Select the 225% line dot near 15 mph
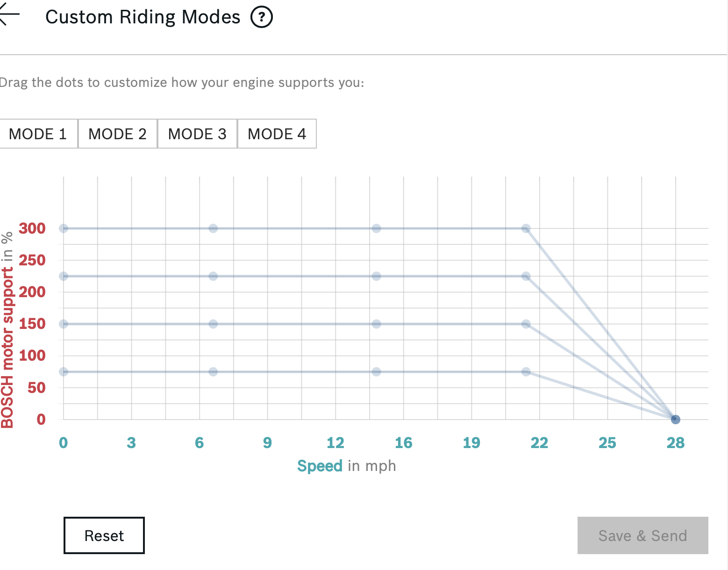Viewport: 728px width, 570px height. point(376,276)
